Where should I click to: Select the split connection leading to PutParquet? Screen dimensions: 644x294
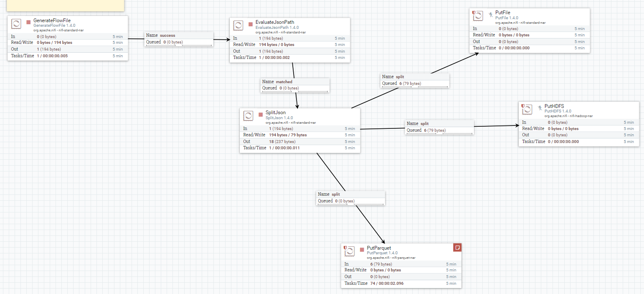[x=350, y=197]
